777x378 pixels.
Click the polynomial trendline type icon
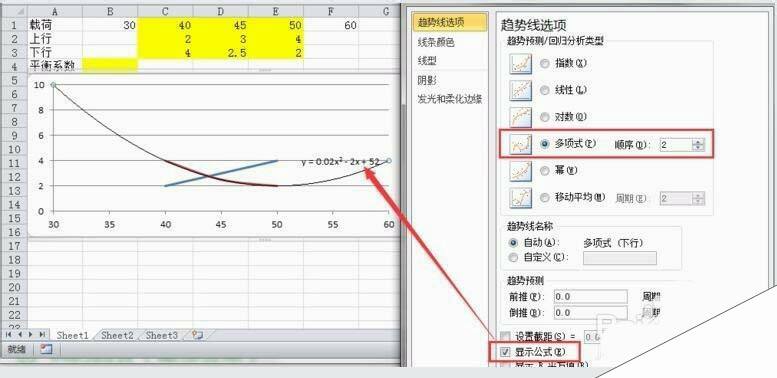[x=520, y=144]
